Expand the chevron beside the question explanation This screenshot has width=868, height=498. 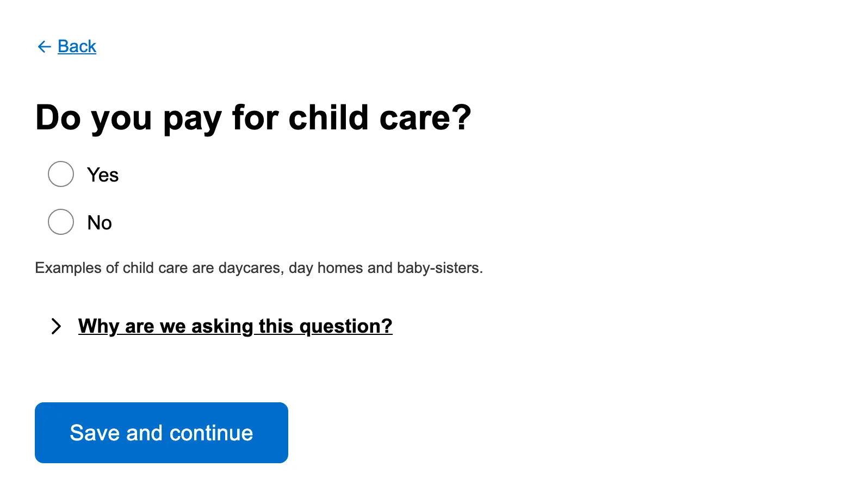[x=56, y=326]
